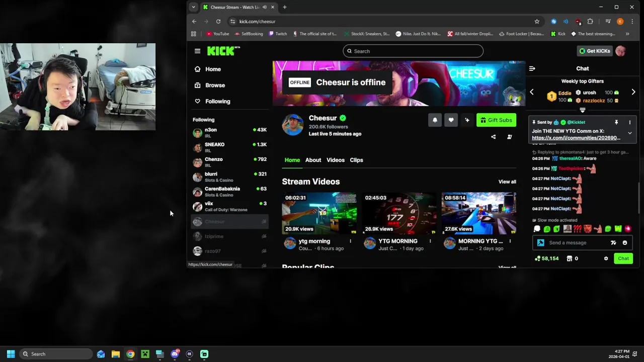Go back in Chrome
The width and height of the screenshot is (644, 362).
coord(194,22)
